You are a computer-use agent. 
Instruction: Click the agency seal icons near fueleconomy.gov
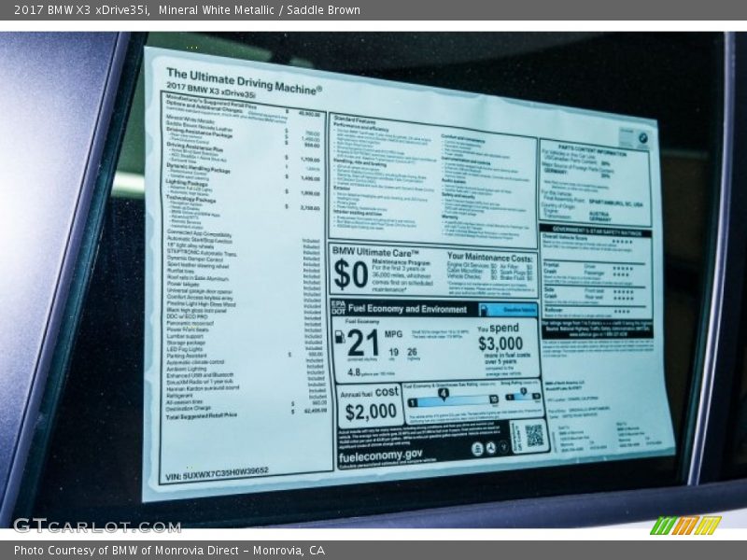[x=493, y=447]
